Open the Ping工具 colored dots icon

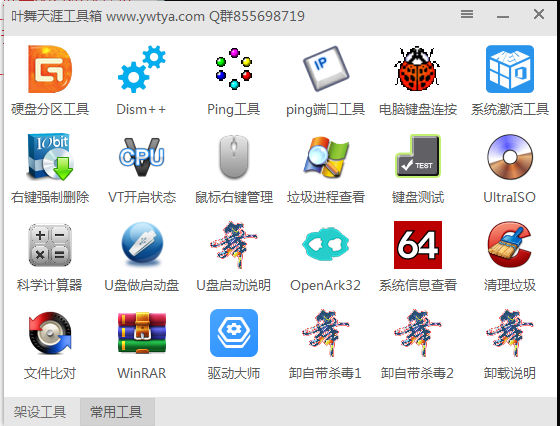click(234, 68)
